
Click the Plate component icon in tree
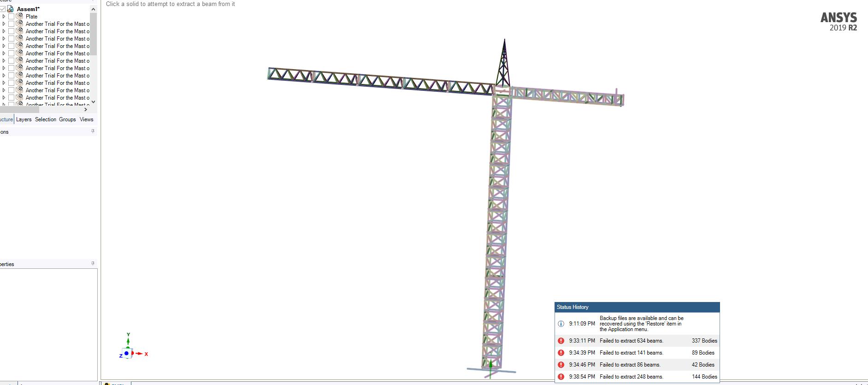(19, 16)
